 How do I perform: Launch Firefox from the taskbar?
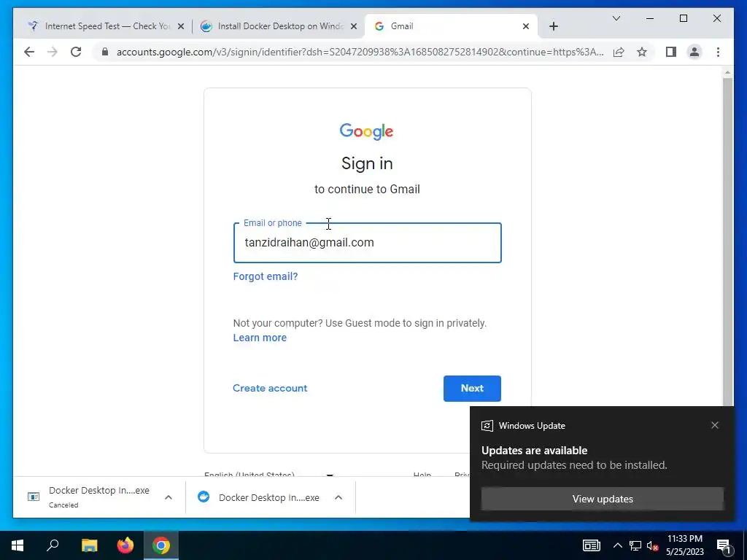125,545
